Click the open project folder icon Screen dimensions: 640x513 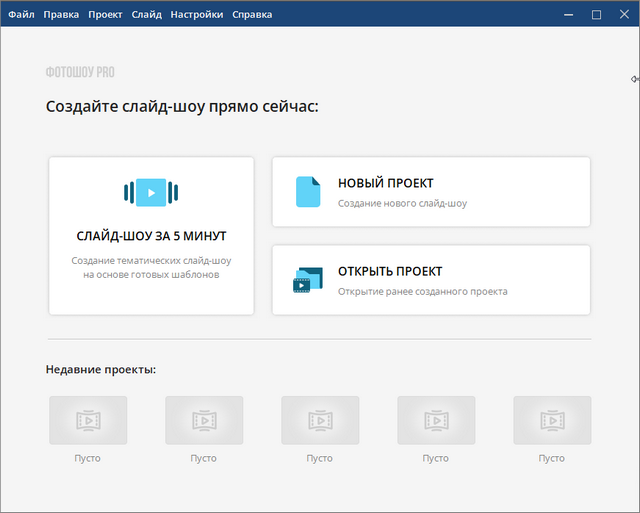[x=306, y=280]
